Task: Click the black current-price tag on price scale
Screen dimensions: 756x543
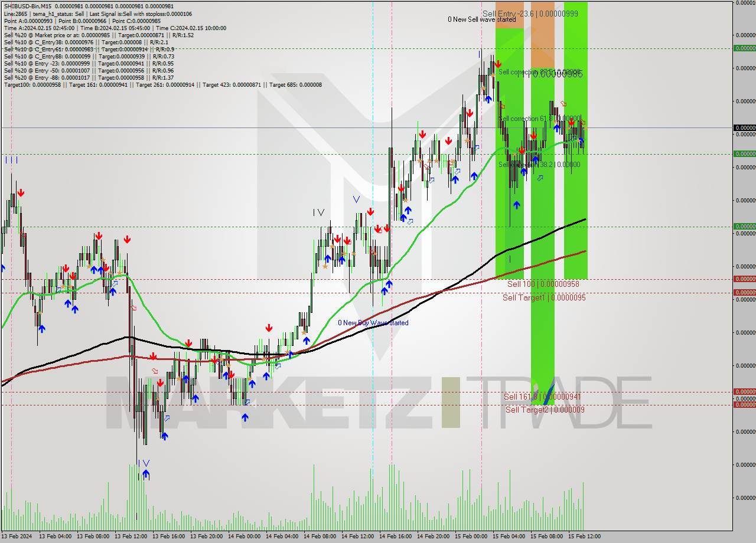Action: pyautogui.click(x=744, y=127)
